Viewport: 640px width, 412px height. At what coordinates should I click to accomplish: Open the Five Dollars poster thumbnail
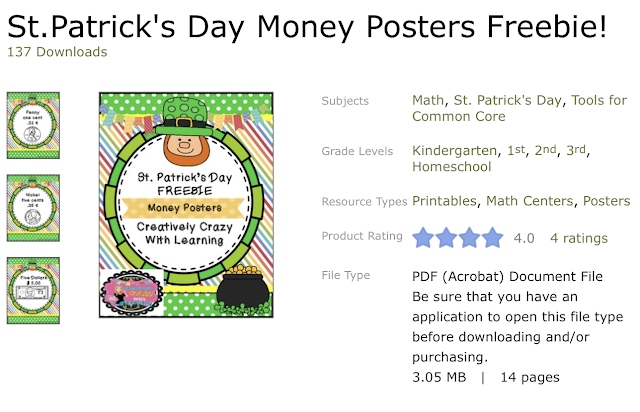33,290
